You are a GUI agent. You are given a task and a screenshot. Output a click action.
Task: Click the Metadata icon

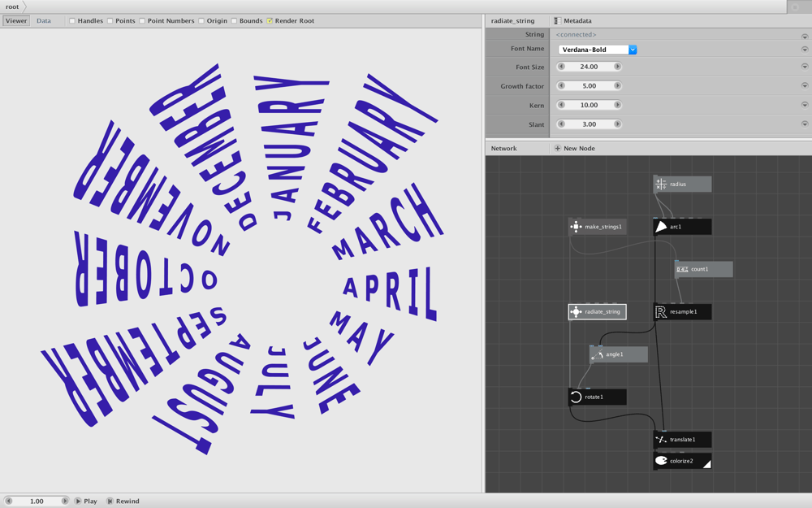tap(557, 21)
